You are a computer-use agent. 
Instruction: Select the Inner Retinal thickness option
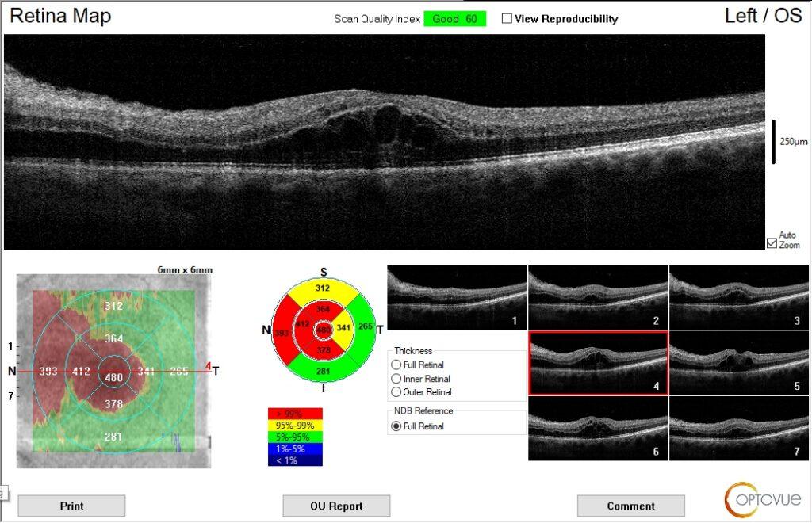[x=396, y=378]
